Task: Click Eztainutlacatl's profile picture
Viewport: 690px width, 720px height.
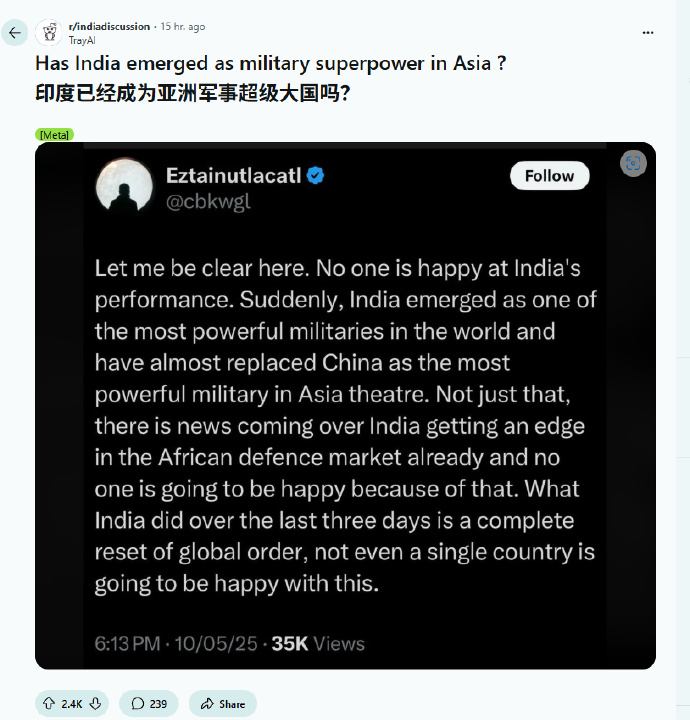Action: (124, 187)
